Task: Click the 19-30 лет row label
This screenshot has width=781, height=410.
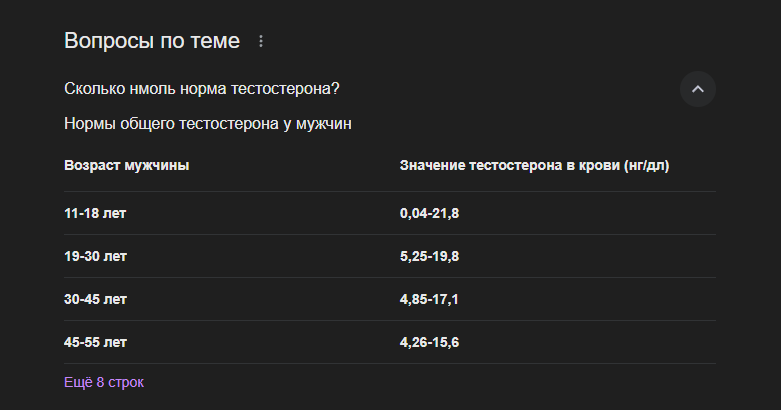Action: point(96,256)
